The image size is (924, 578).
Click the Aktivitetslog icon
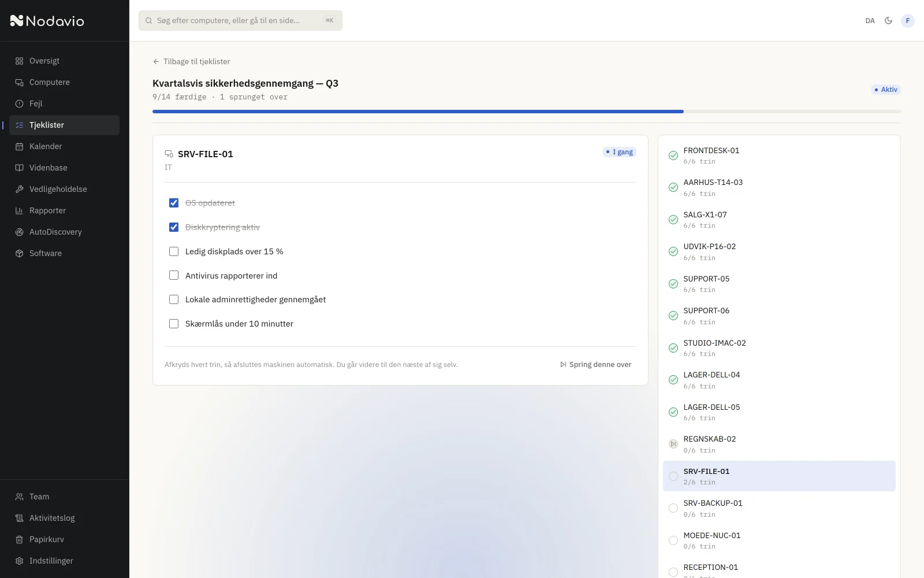tap(19, 518)
